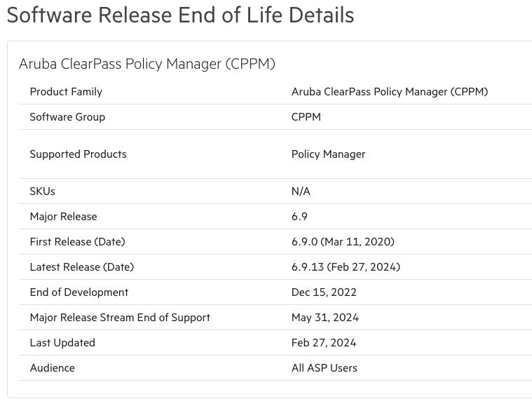Select the May 31, 2024 support end date
Viewport: 532px width, 413px height.
coord(325,318)
